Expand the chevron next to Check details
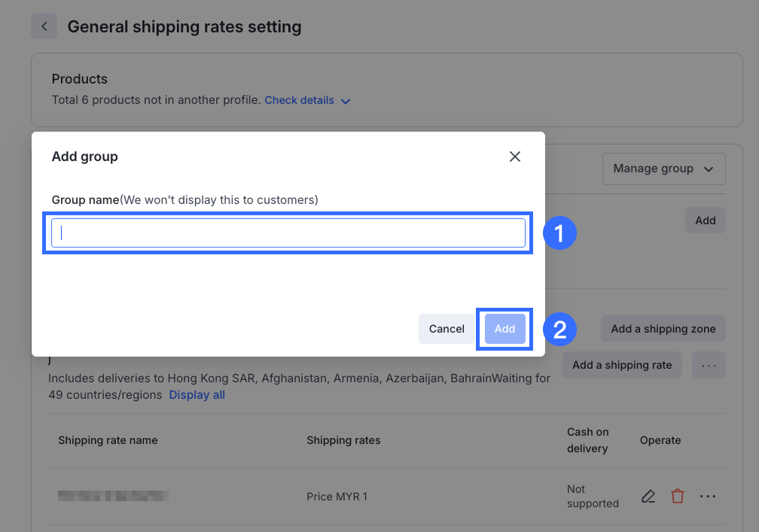The width and height of the screenshot is (759, 532). coord(346,101)
